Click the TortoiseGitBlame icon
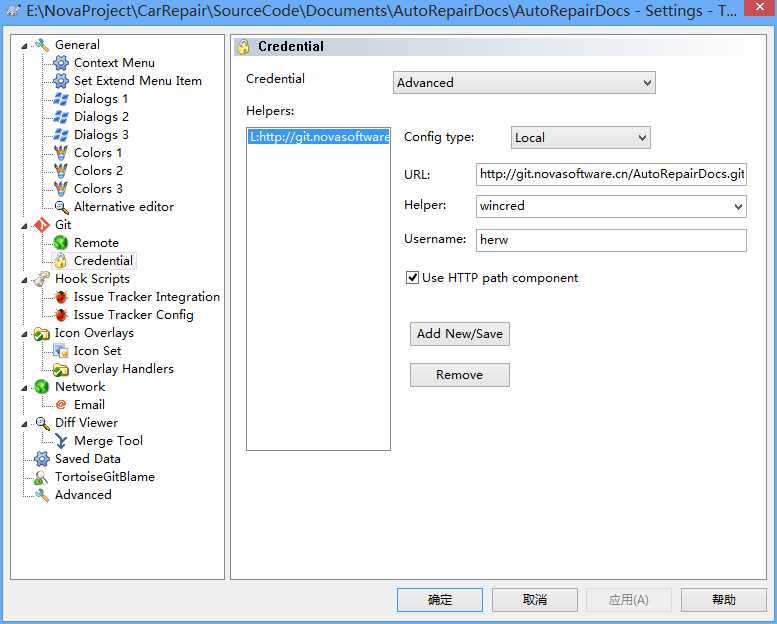 (40, 477)
